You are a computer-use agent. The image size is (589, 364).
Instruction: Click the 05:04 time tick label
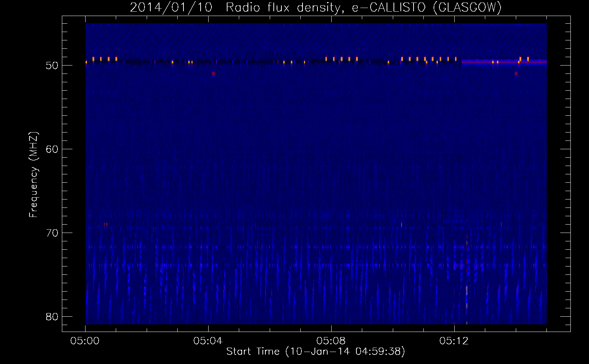208,341
